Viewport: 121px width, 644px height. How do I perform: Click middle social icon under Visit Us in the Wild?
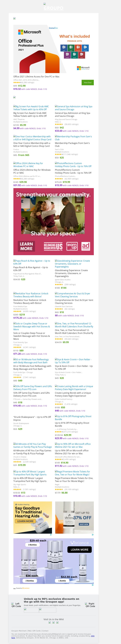[x=53, y=622]
